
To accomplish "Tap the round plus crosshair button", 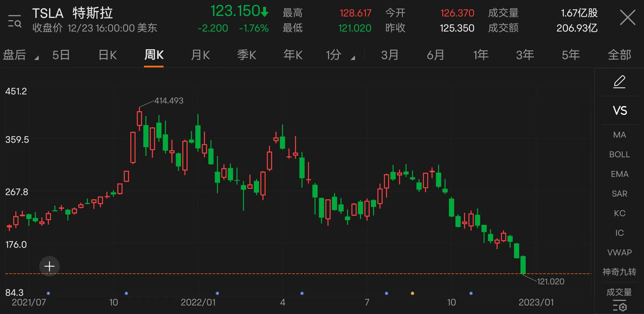I will pyautogui.click(x=49, y=267).
